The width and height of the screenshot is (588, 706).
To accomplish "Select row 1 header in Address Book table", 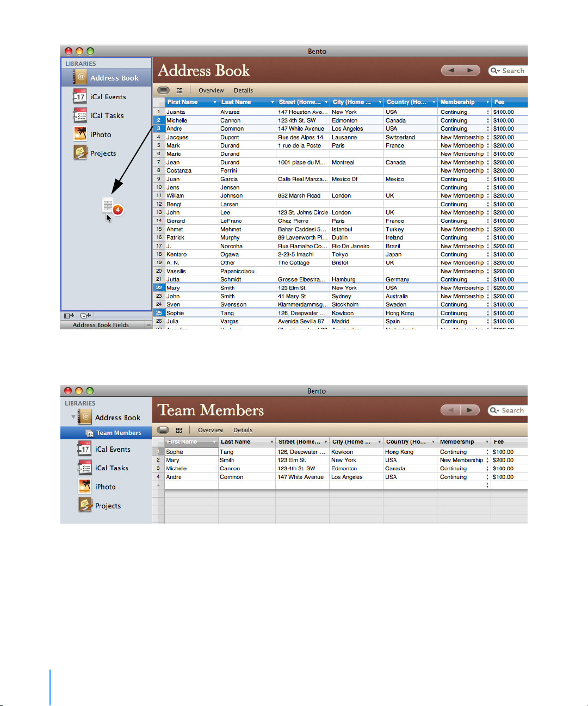I will [x=159, y=112].
